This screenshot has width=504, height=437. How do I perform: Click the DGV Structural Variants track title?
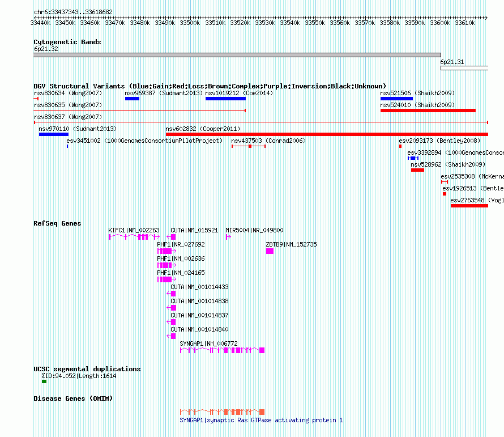pyautogui.click(x=210, y=86)
